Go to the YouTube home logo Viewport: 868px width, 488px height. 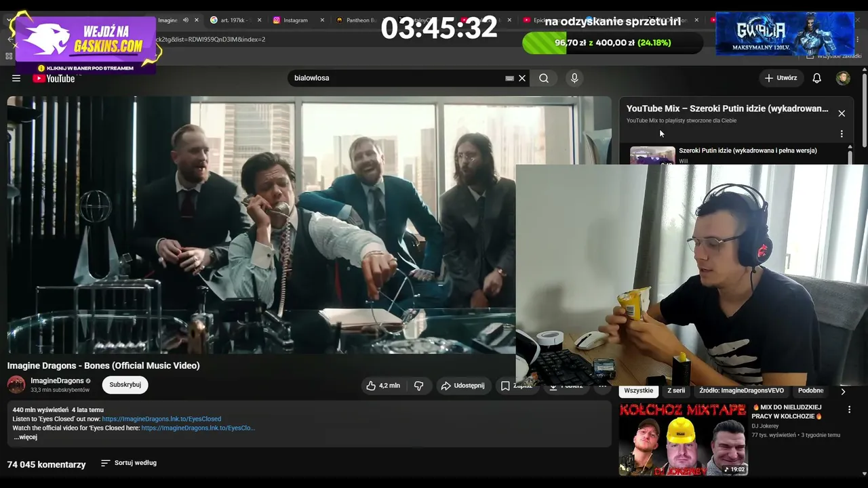coord(54,79)
